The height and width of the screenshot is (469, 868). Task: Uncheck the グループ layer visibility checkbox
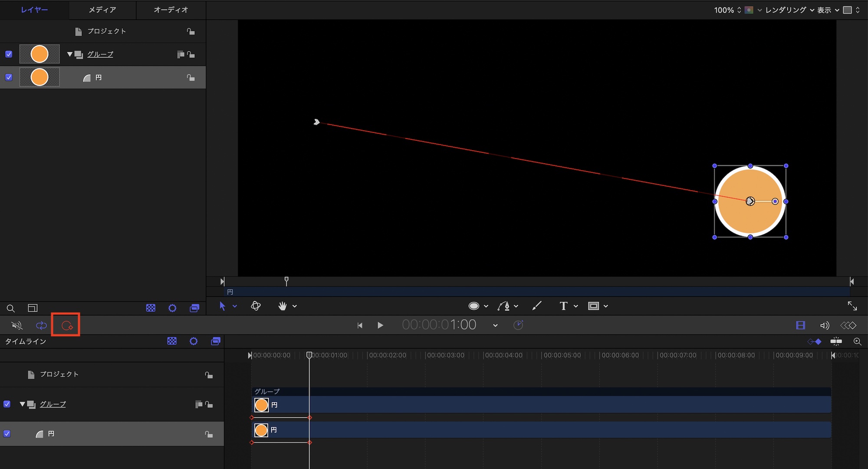[x=9, y=54]
